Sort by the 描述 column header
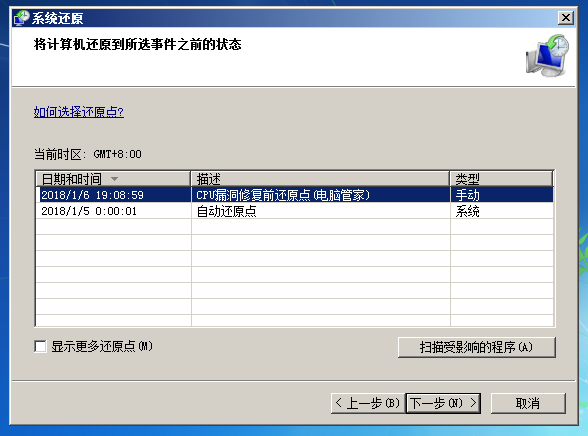 (320, 179)
